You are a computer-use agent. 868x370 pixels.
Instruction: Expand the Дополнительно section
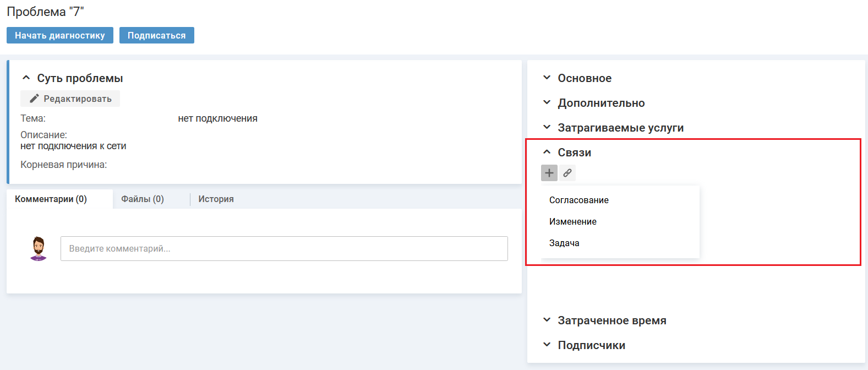(x=547, y=103)
